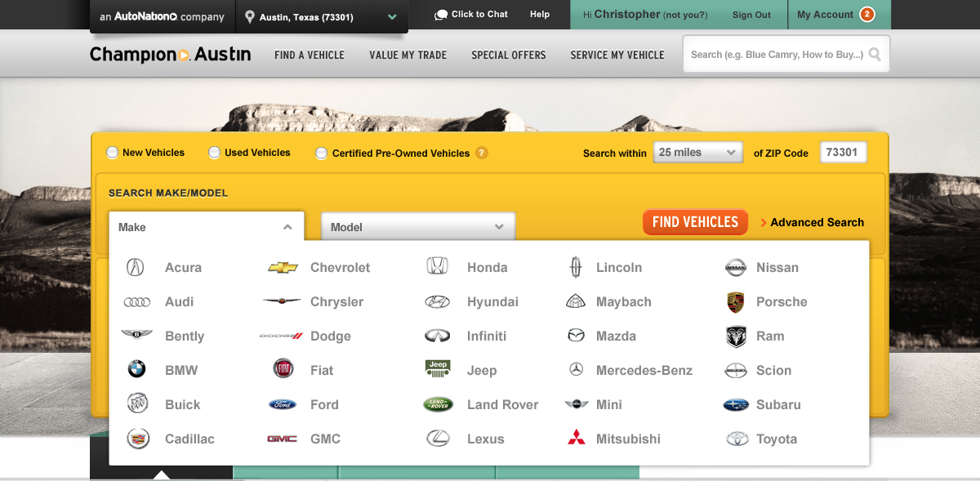Click the Mercedes-Benz star logo
This screenshot has height=481, width=980.
[576, 370]
